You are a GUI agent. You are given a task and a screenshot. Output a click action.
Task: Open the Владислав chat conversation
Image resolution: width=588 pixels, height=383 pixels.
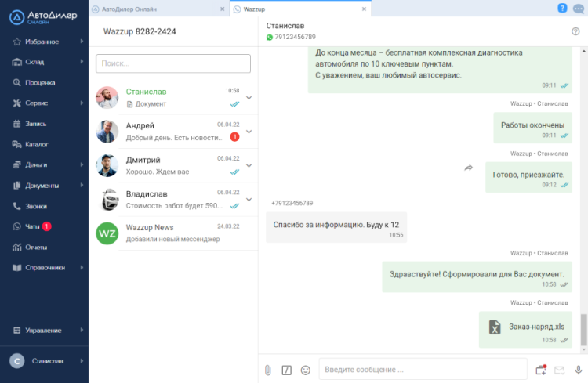point(173,200)
